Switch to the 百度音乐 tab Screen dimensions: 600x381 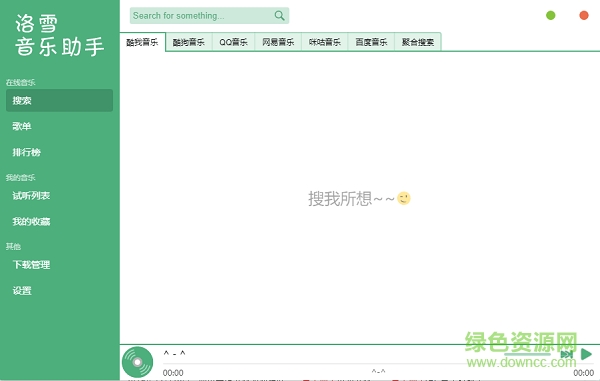pyautogui.click(x=371, y=42)
